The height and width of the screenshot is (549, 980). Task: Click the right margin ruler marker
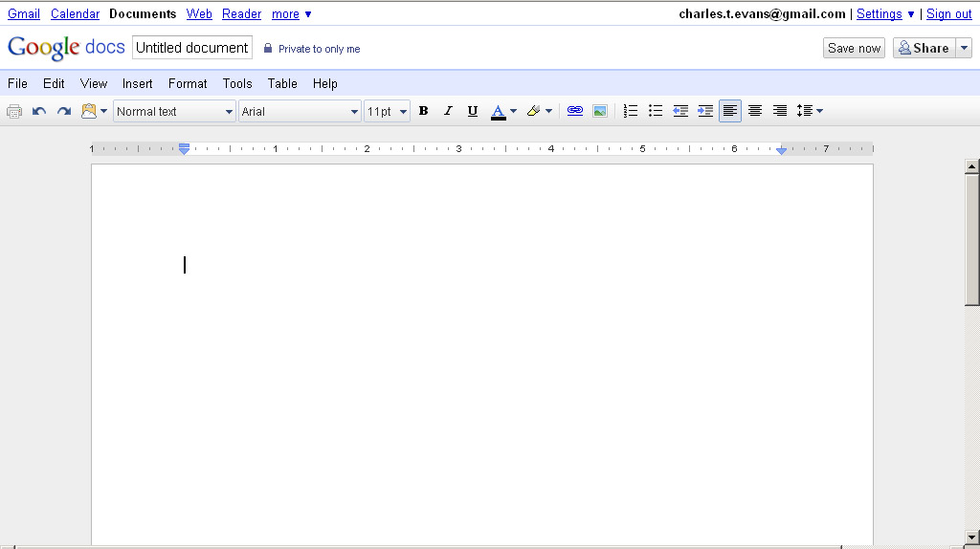(x=781, y=150)
